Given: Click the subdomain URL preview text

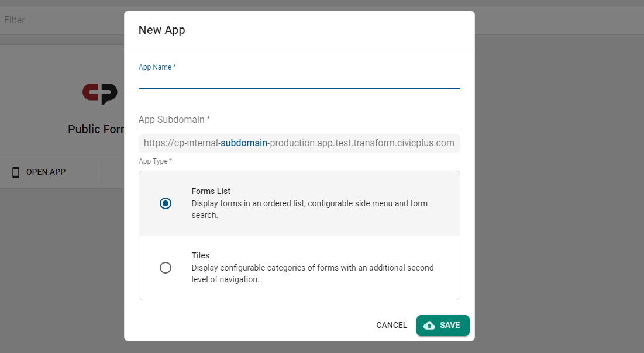Looking at the screenshot, I should (299, 143).
